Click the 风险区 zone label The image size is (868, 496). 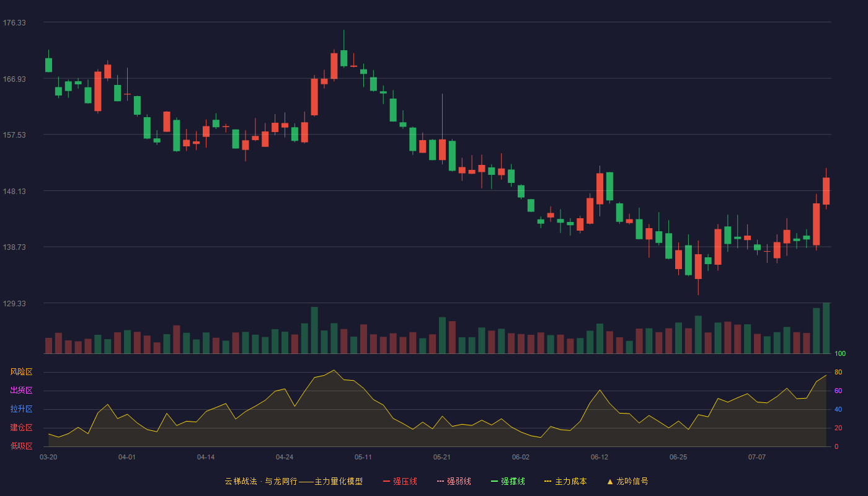pyautogui.click(x=21, y=372)
